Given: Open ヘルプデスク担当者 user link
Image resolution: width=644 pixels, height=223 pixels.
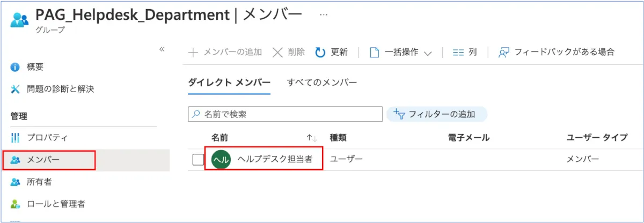Looking at the screenshot, I should tap(275, 159).
